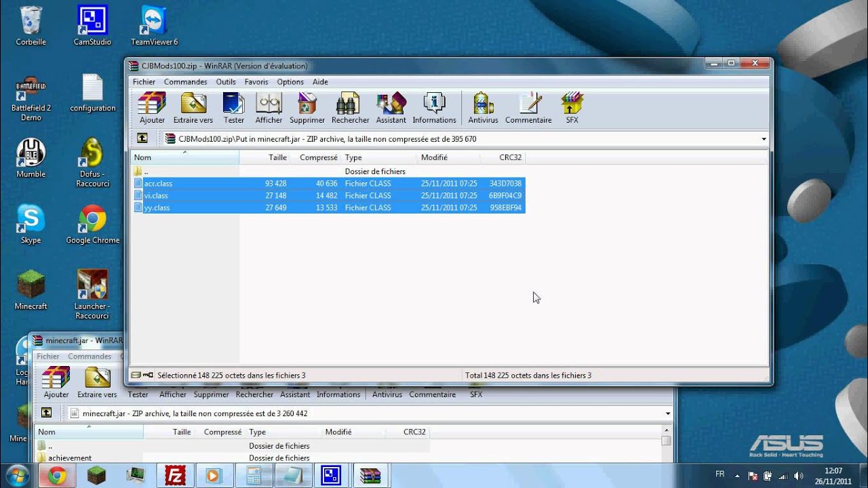Open the address path dropdown in CJBMods100.zip window
Image resolution: width=868 pixels, height=488 pixels.
pos(764,139)
